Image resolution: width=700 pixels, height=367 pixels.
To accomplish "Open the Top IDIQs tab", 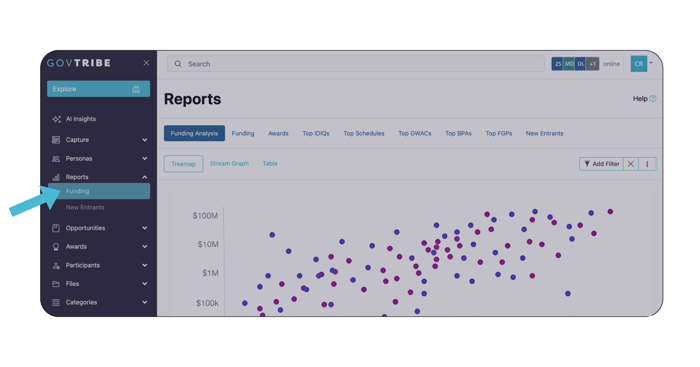I will [x=316, y=133].
